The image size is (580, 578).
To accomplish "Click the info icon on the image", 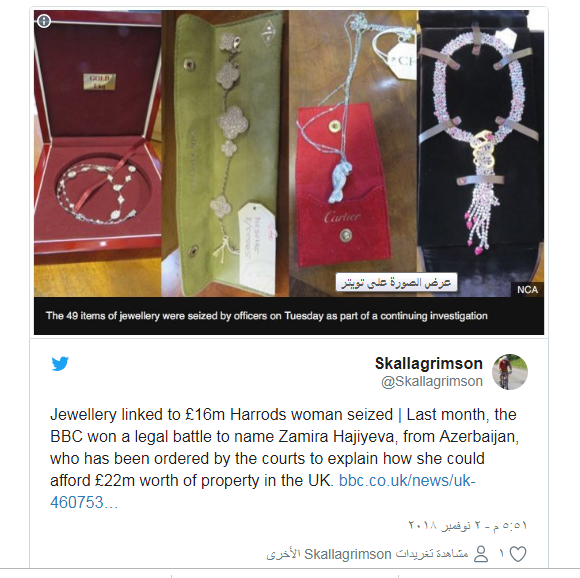I will point(44,21).
